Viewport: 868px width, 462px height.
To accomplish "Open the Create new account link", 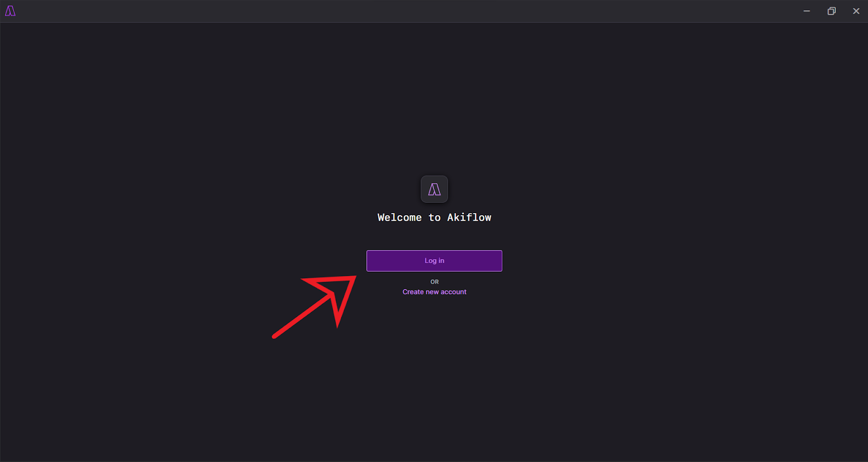I will click(x=435, y=292).
